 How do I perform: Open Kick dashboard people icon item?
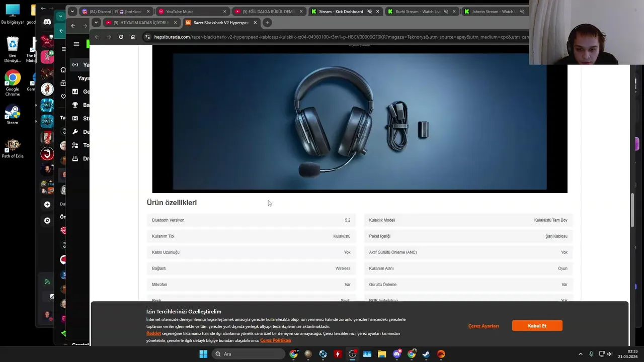[75, 145]
